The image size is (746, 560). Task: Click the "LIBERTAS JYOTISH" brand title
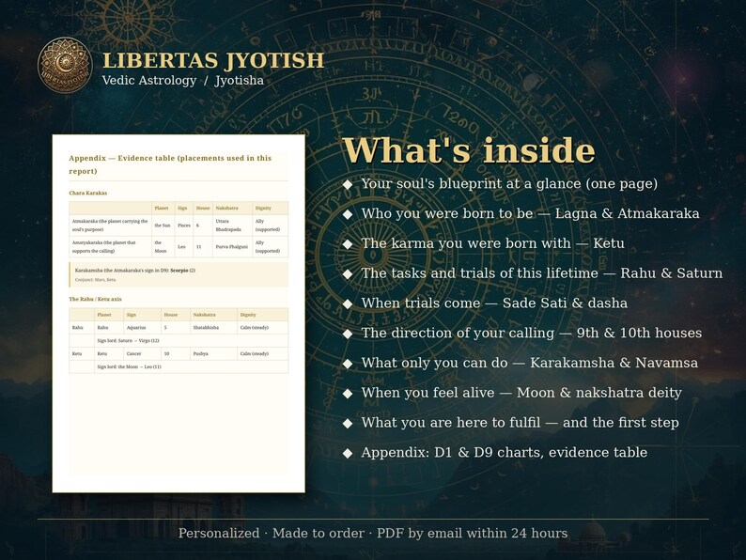(x=213, y=60)
